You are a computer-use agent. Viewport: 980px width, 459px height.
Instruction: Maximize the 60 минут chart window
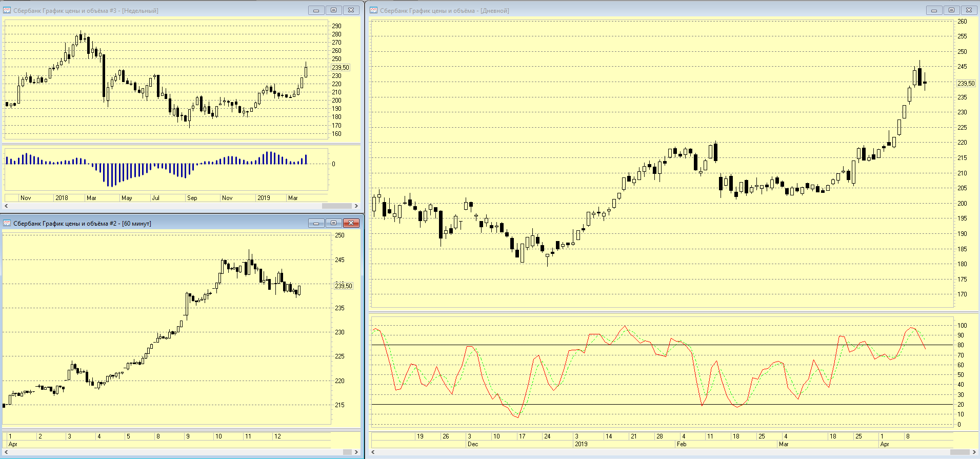pos(333,223)
